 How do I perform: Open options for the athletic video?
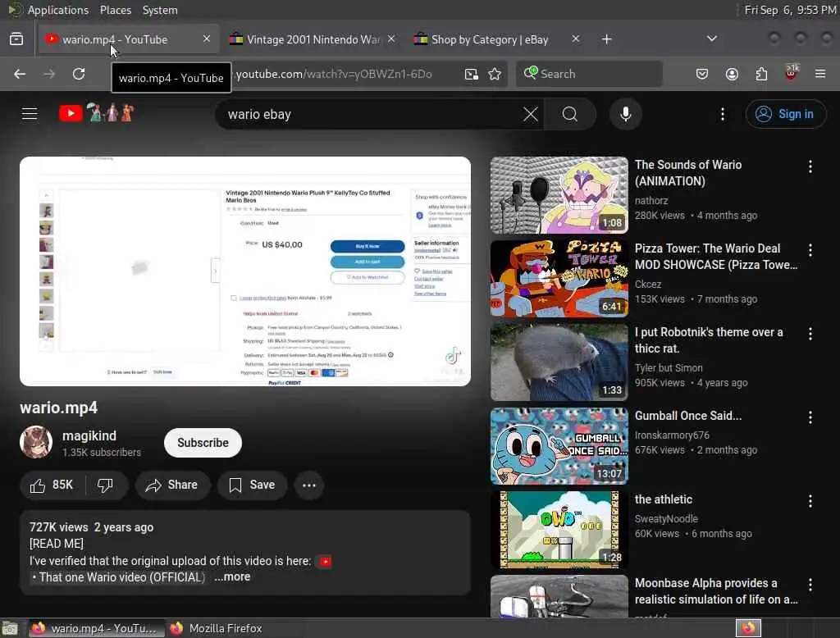810,501
